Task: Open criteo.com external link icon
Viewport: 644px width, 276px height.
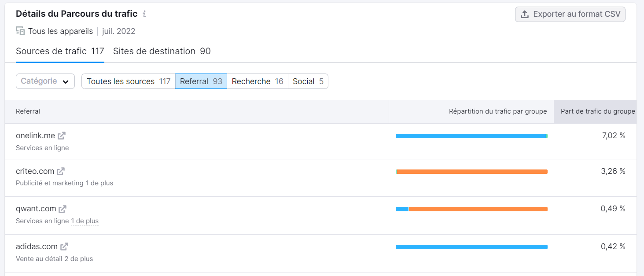Action: click(61, 171)
